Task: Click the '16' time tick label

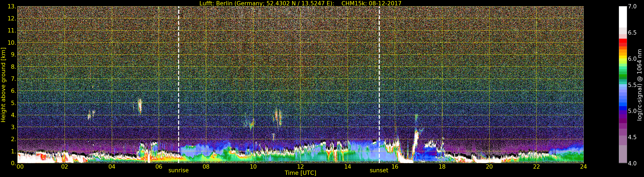Action: tap(395, 166)
